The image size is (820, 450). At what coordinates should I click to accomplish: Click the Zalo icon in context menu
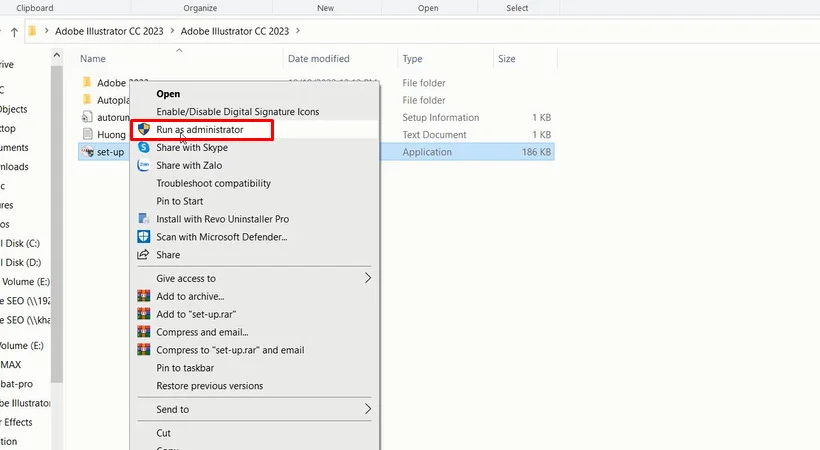143,165
